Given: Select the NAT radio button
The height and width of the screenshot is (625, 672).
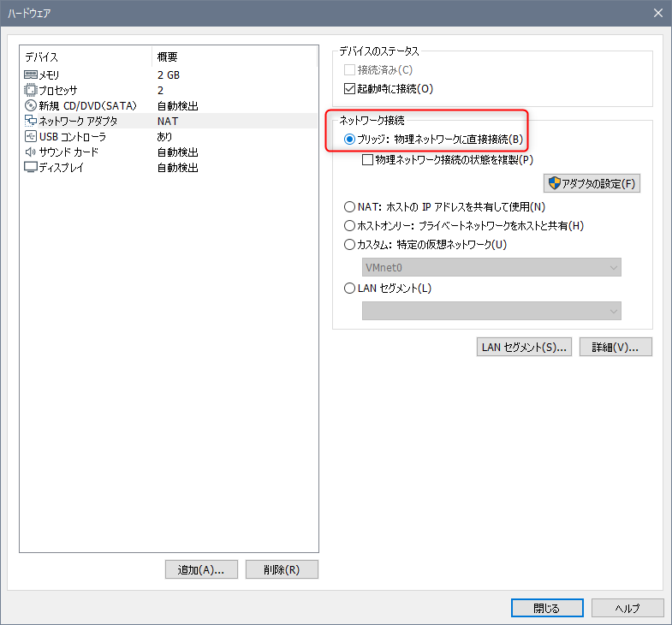Looking at the screenshot, I should (350, 207).
